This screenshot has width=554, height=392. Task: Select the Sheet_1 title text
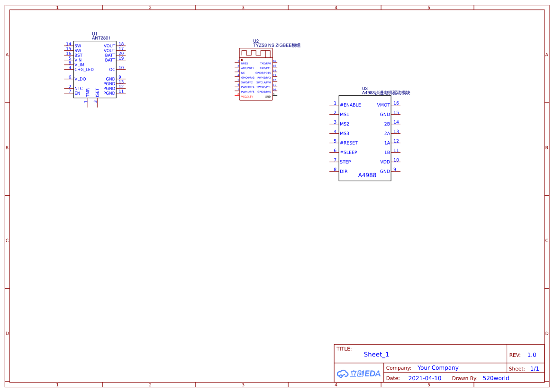tap(376, 354)
